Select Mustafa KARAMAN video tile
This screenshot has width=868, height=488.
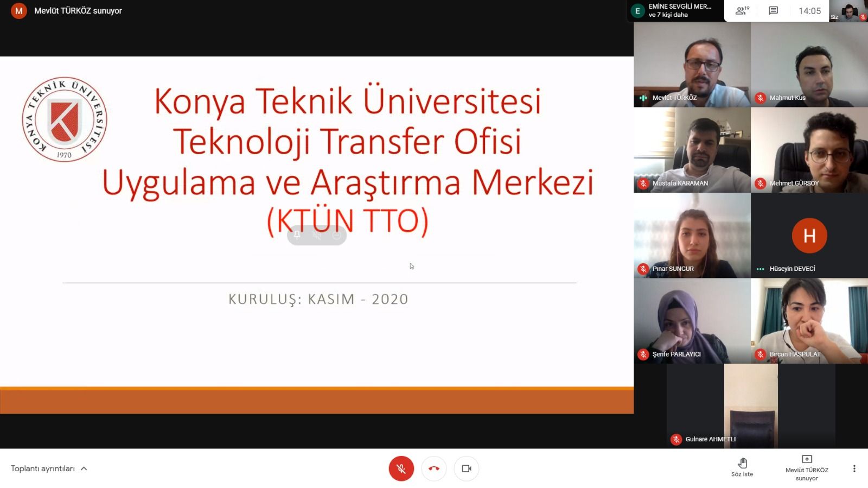pos(692,150)
